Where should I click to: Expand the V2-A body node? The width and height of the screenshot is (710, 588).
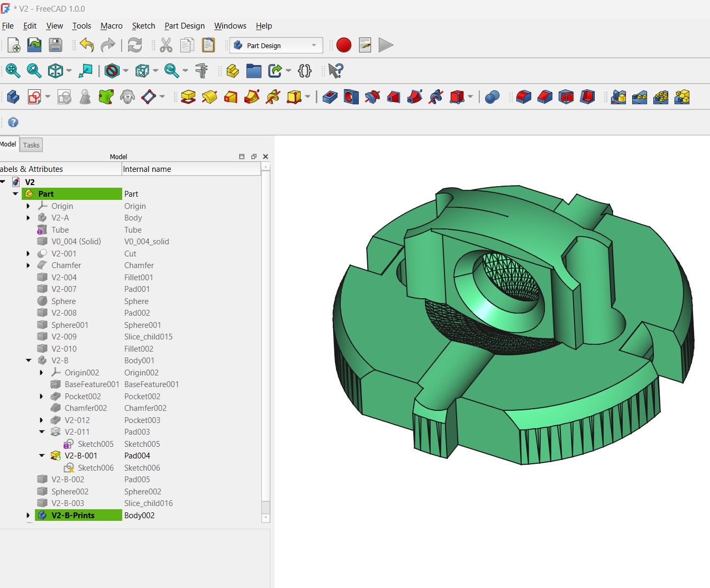click(x=29, y=218)
